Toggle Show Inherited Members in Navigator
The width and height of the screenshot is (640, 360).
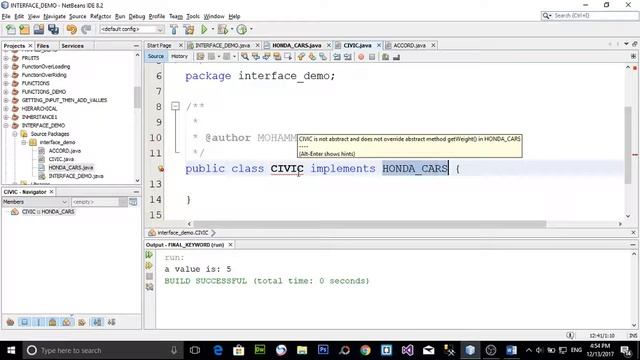pyautogui.click(x=10, y=322)
